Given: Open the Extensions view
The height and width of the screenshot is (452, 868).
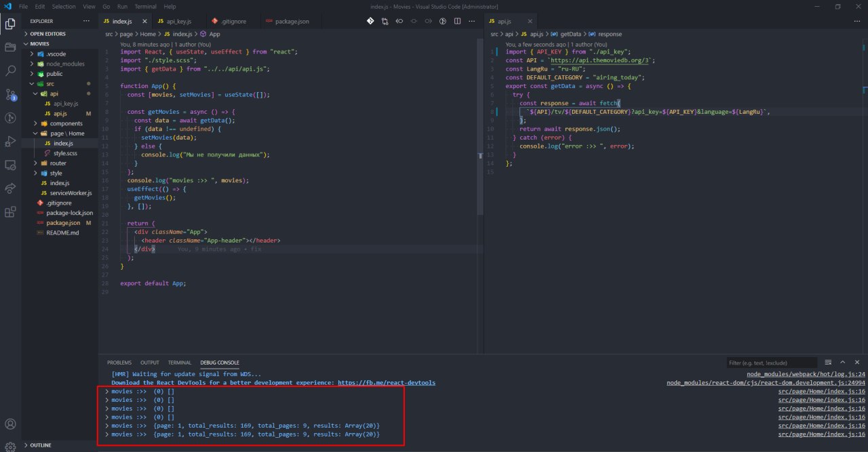Looking at the screenshot, I should tap(10, 211).
